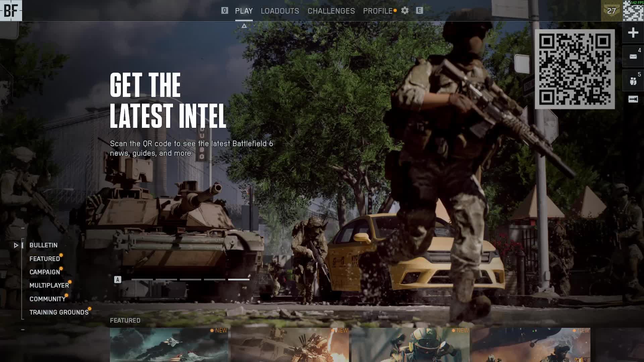Click the last banner carousel indicator

[238, 280]
